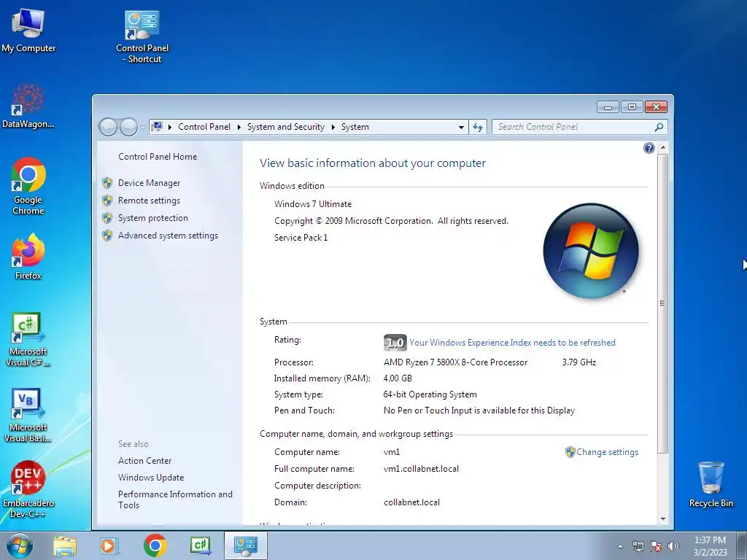
Task: Open Control Panel Home link
Action: click(158, 157)
